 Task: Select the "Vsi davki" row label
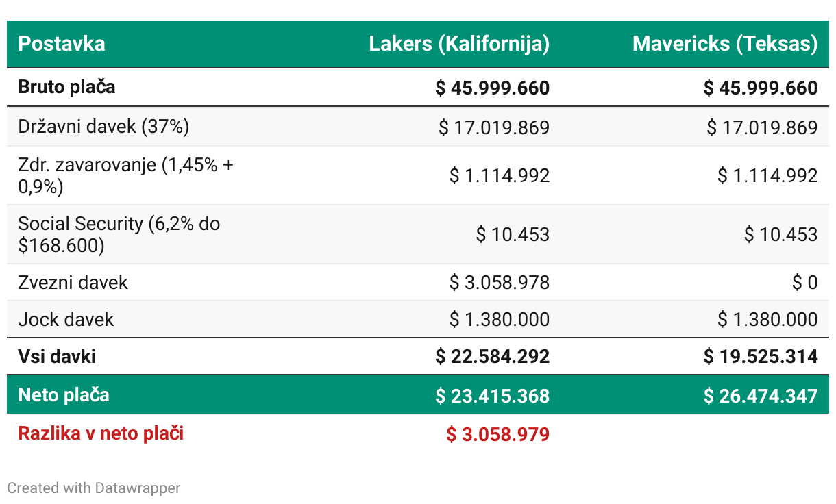tap(57, 356)
